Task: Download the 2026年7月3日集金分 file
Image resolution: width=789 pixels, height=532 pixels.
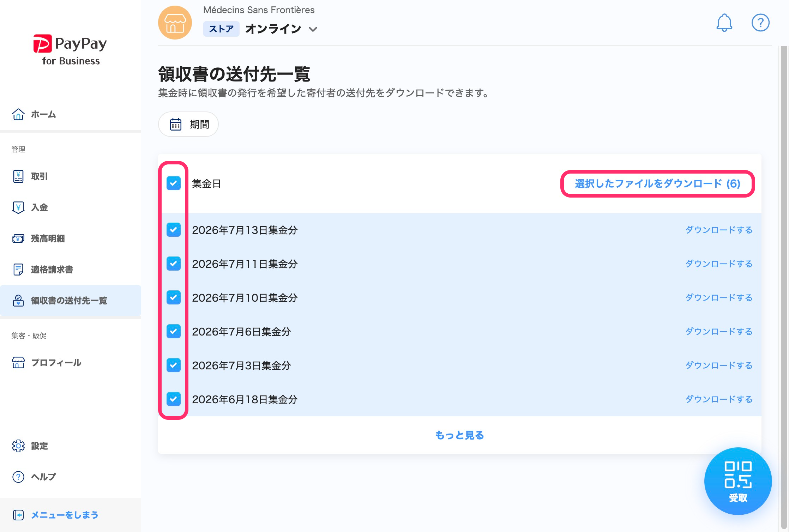Action: coord(719,365)
